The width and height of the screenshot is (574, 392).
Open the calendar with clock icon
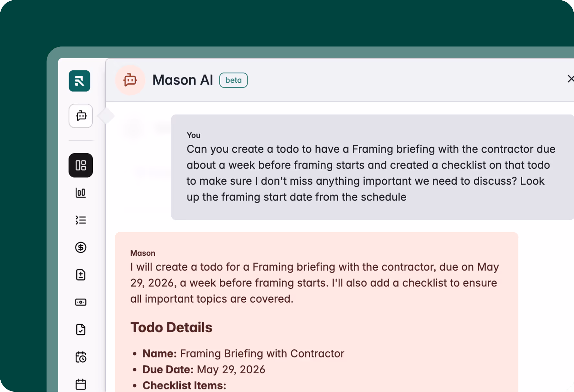point(80,357)
